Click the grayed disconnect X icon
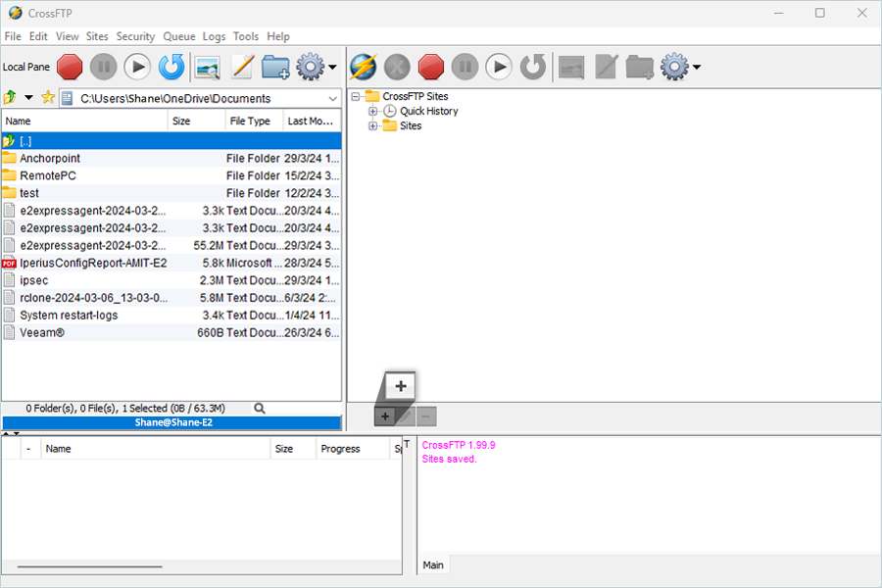 coord(397,67)
